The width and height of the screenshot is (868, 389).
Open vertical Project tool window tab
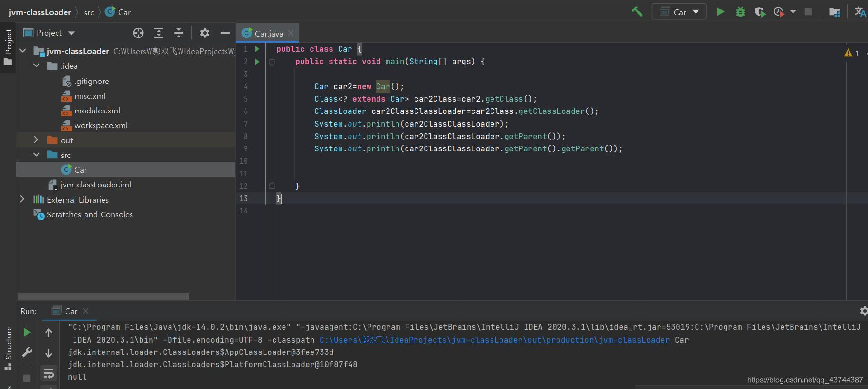point(8,47)
